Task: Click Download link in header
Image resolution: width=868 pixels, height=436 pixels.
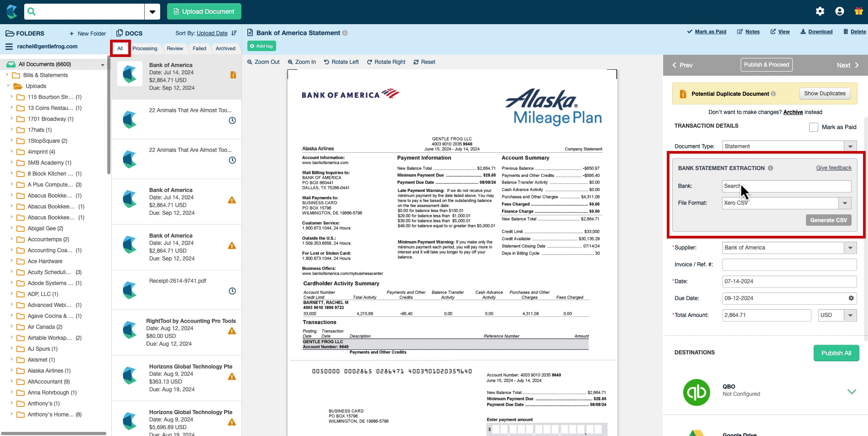Action: (816, 32)
